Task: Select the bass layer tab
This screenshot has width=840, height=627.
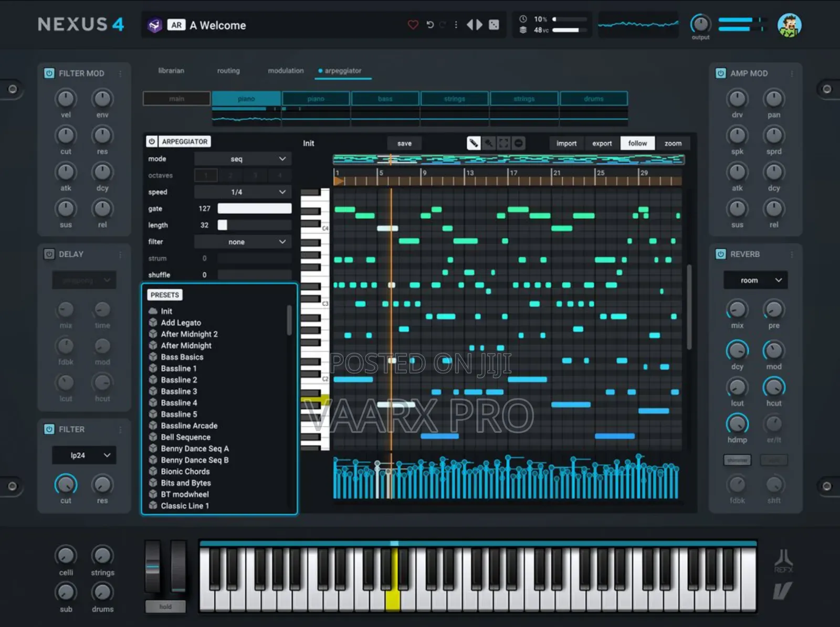Action: coord(385,99)
